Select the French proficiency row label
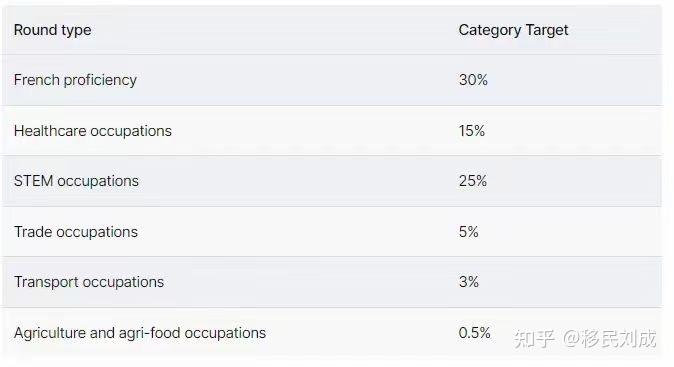This screenshot has height=367, width=674. click(x=75, y=80)
